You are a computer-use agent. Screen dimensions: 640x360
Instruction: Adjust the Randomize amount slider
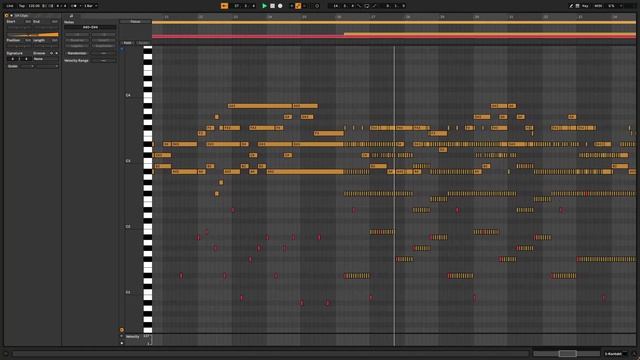click(x=103, y=53)
